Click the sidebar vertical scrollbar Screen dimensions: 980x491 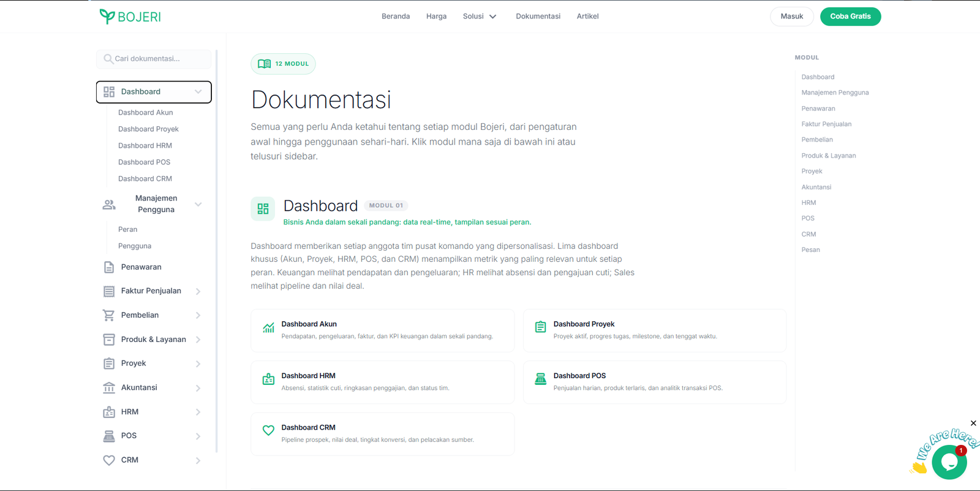pyautogui.click(x=216, y=251)
